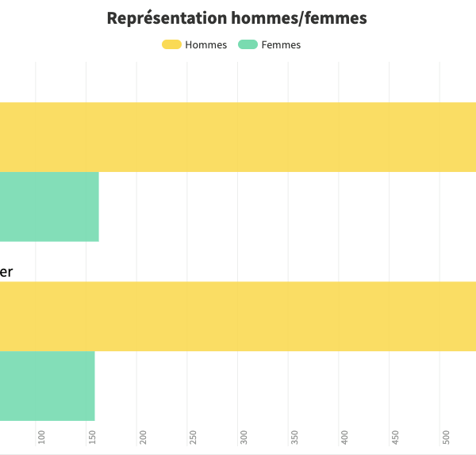
Task: Click the 400 axis tick label
Action: coord(345,437)
